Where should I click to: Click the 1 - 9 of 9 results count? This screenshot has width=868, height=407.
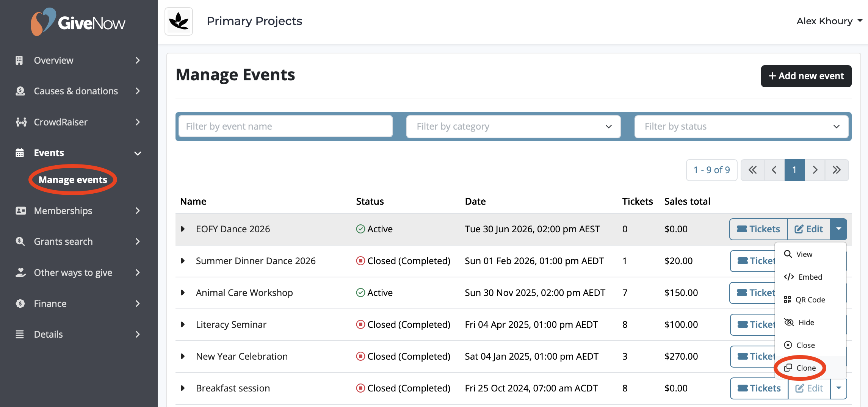tap(711, 170)
